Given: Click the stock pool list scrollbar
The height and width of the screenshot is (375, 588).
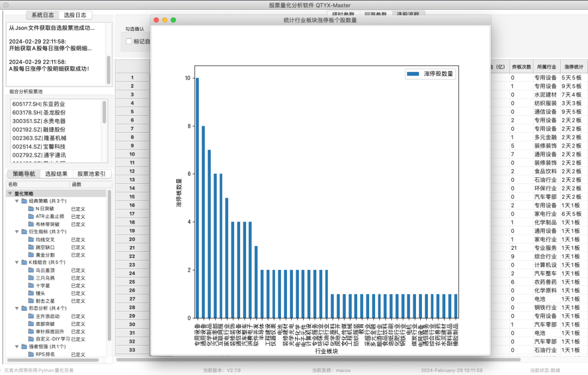Looking at the screenshot, I should (x=104, y=112).
